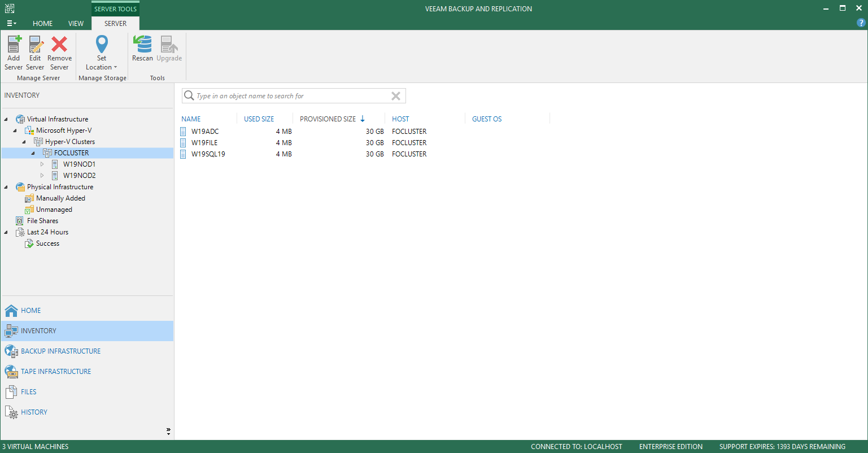Collapse the FOCLUSTER tree node
The image size is (868, 453).
[x=33, y=153]
